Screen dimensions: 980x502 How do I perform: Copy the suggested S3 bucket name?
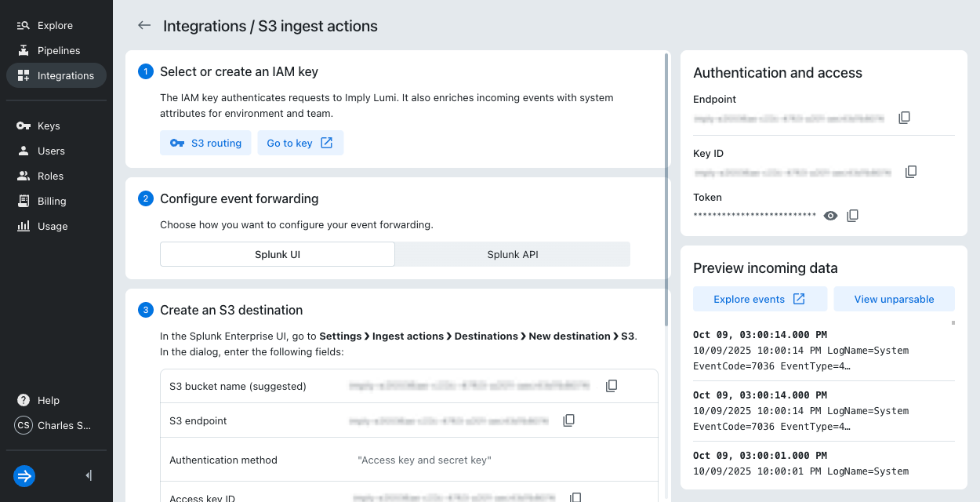612,386
